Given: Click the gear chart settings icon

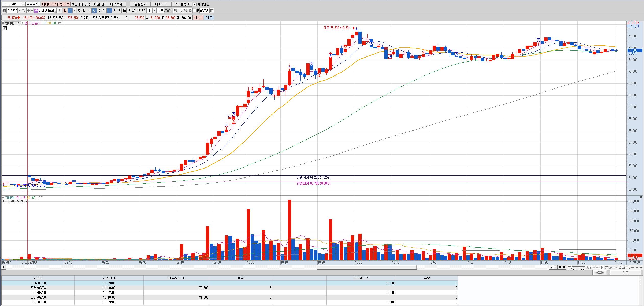Looking at the screenshot, I should (x=190, y=11).
